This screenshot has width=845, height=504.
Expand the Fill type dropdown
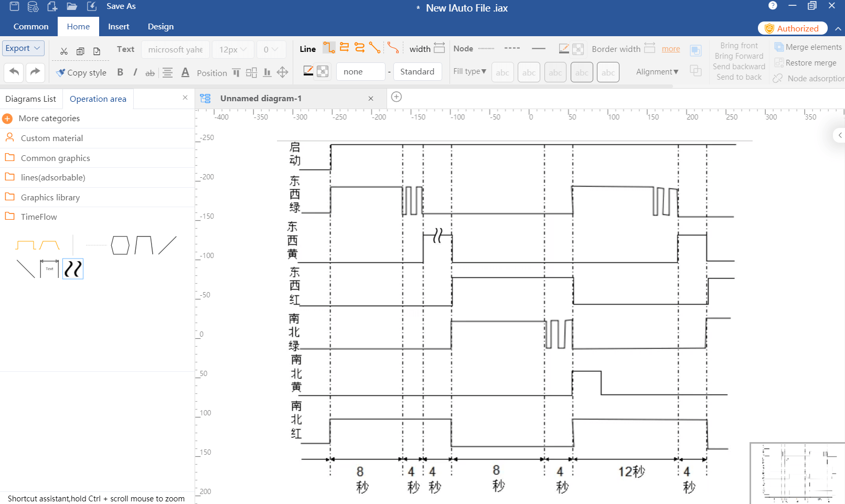click(x=470, y=71)
